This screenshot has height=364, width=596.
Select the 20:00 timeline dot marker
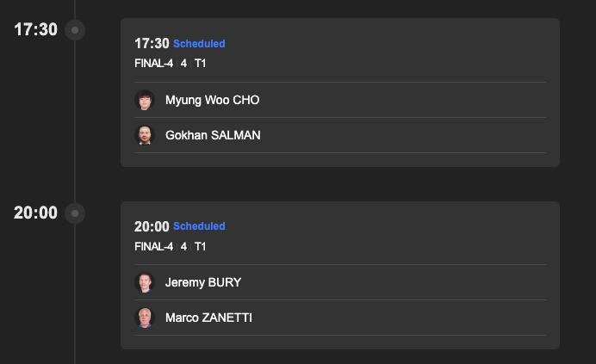tap(75, 213)
